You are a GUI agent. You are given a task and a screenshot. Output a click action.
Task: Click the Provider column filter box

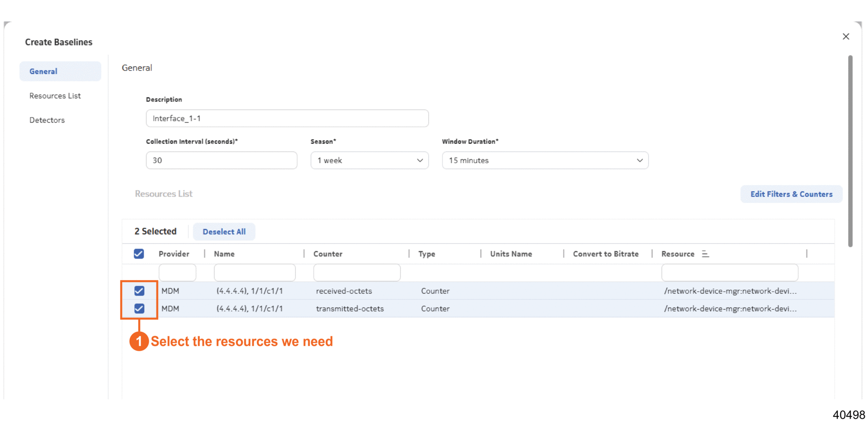177,273
